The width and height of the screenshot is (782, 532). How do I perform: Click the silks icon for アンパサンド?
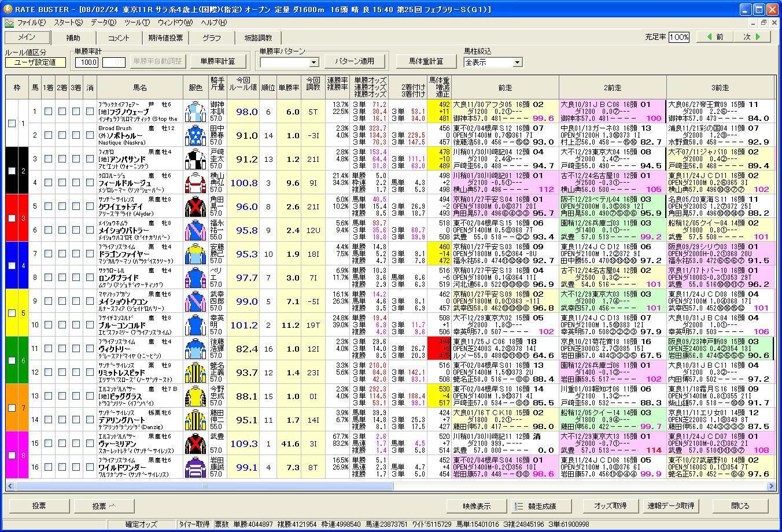pyautogui.click(x=195, y=159)
